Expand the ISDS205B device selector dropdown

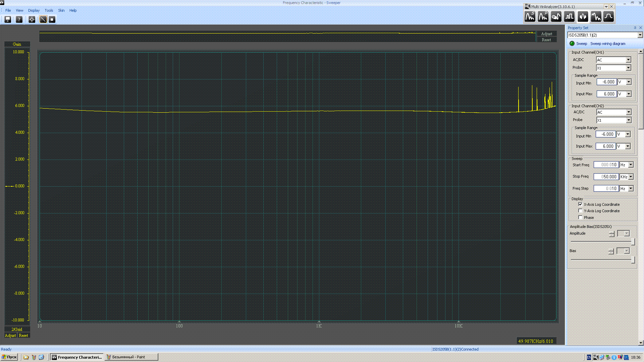coord(640,35)
